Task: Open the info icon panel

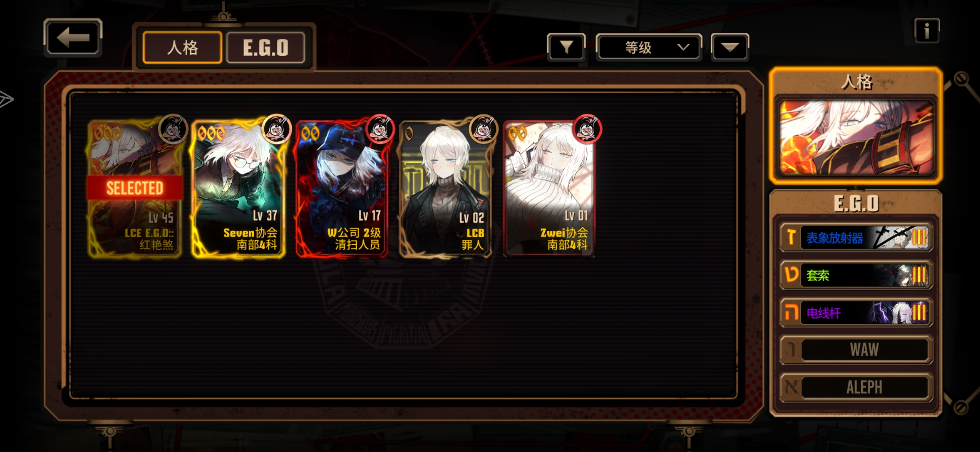Action: coord(927,31)
